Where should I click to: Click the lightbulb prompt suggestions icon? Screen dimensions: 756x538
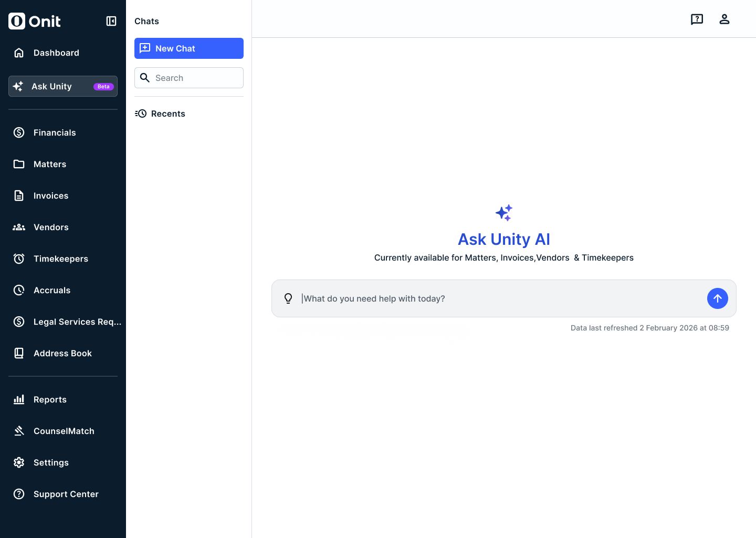288,298
